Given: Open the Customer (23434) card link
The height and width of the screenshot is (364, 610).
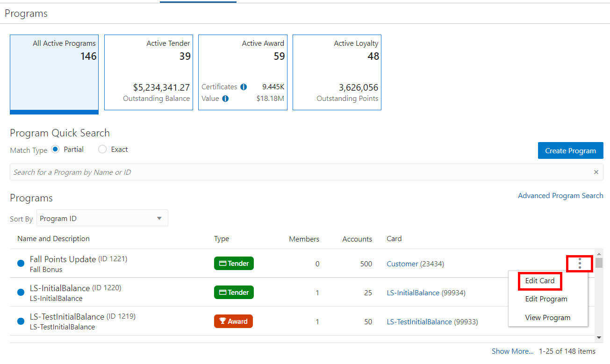Looking at the screenshot, I should coord(416,264).
